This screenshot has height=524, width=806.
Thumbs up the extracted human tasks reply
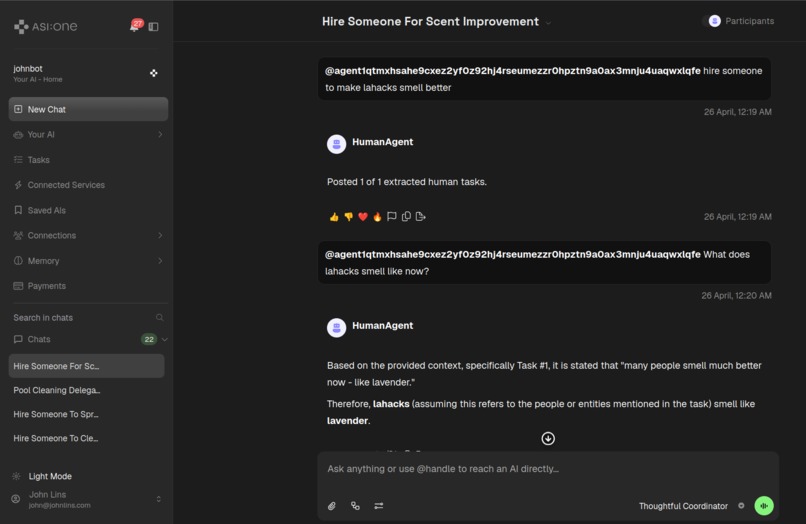(334, 216)
